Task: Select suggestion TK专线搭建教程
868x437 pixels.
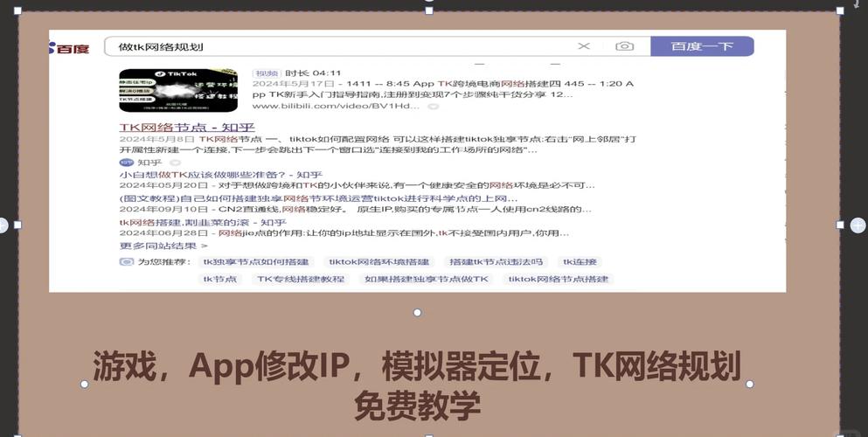Action: [301, 279]
